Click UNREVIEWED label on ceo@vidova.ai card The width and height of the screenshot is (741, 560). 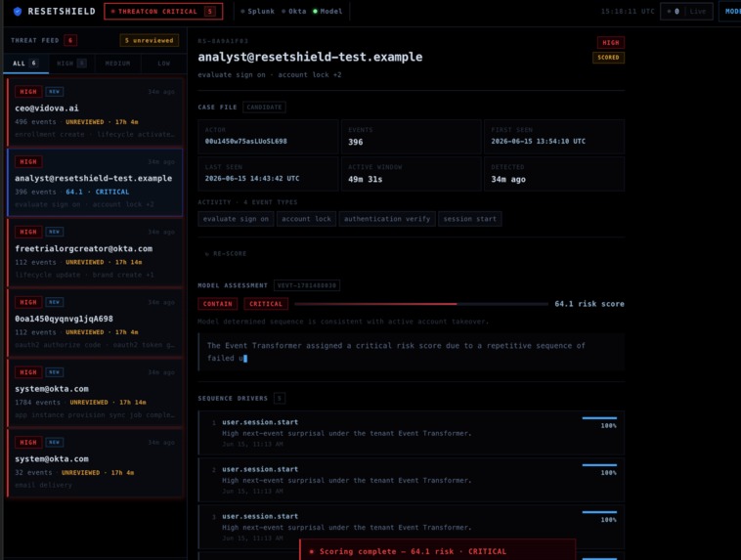[85, 122]
